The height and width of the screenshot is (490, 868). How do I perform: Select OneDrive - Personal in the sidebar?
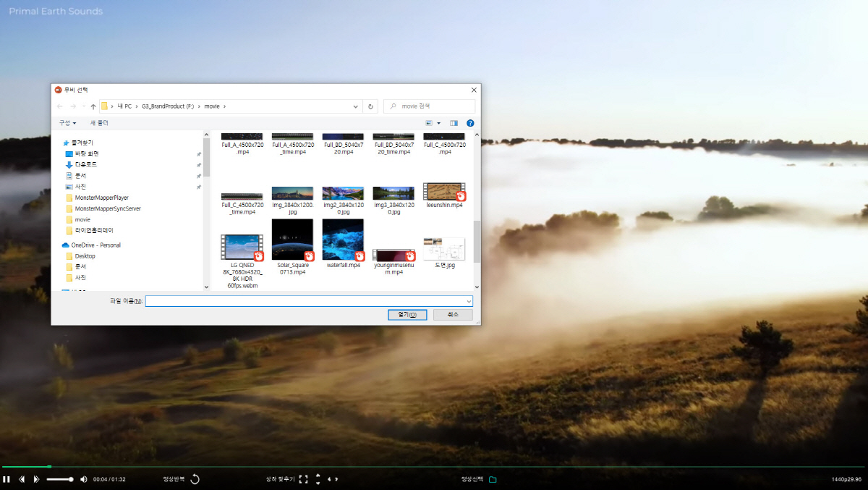click(x=91, y=245)
